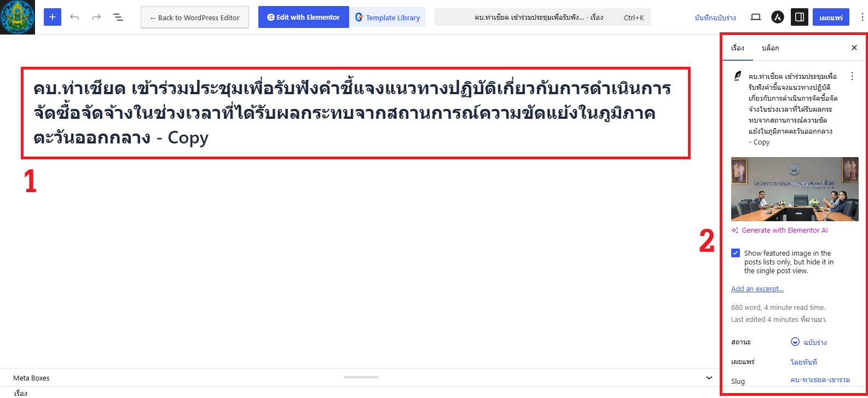
Task: Click the site logo icon
Action: (18, 17)
